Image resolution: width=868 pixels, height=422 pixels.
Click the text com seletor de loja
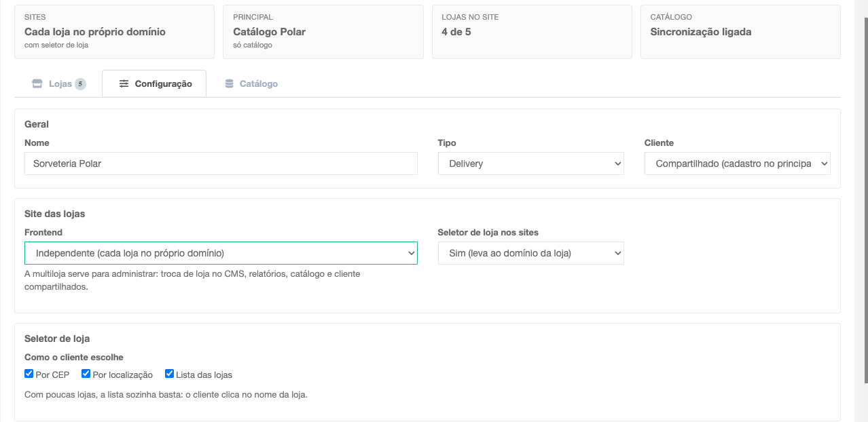(56, 45)
